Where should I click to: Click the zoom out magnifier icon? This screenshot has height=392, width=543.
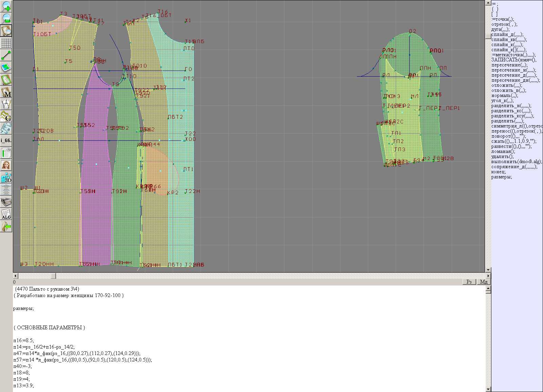click(x=6, y=18)
